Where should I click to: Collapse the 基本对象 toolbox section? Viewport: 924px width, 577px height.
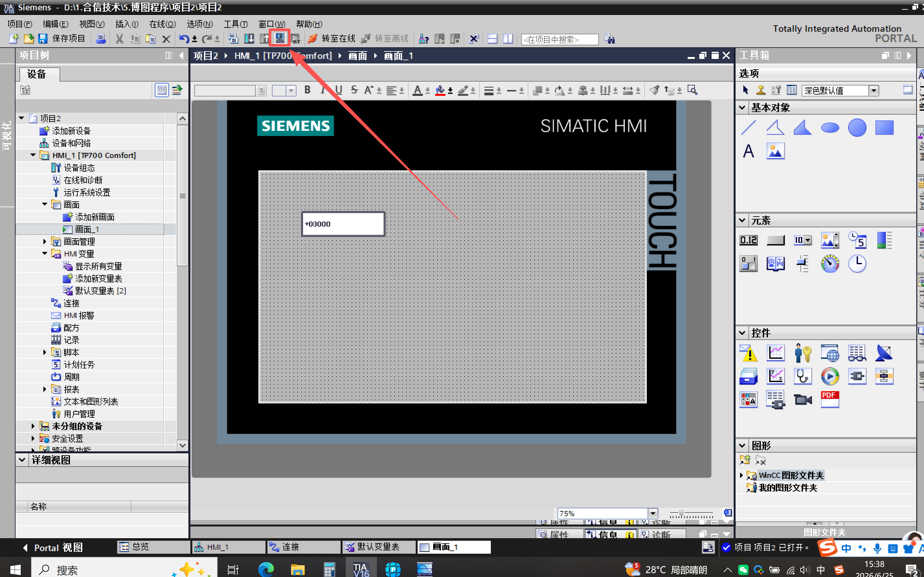(x=742, y=107)
